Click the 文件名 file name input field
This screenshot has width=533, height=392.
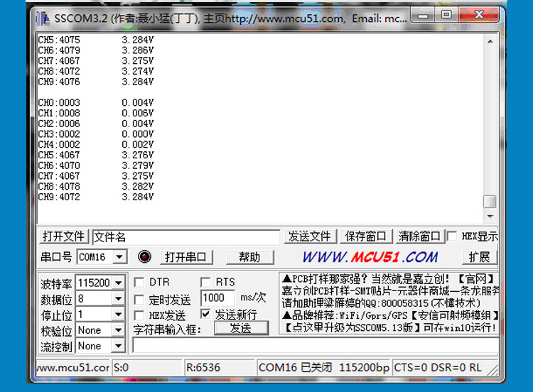[x=186, y=236]
